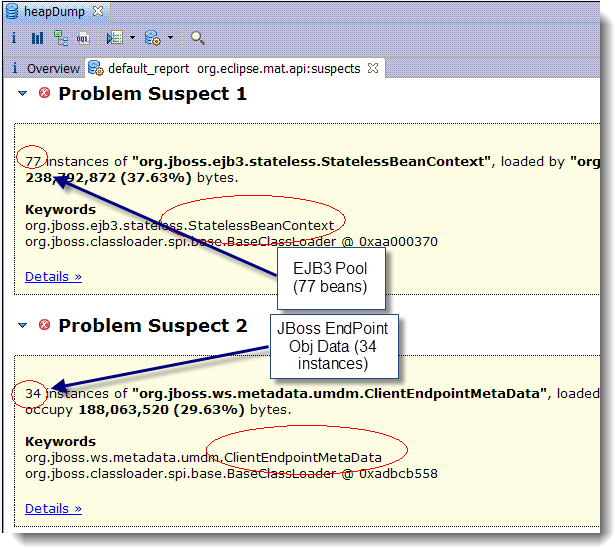The width and height of the screenshot is (615, 548).
Task: Open the overview info toolbar icon
Action: (x=14, y=38)
